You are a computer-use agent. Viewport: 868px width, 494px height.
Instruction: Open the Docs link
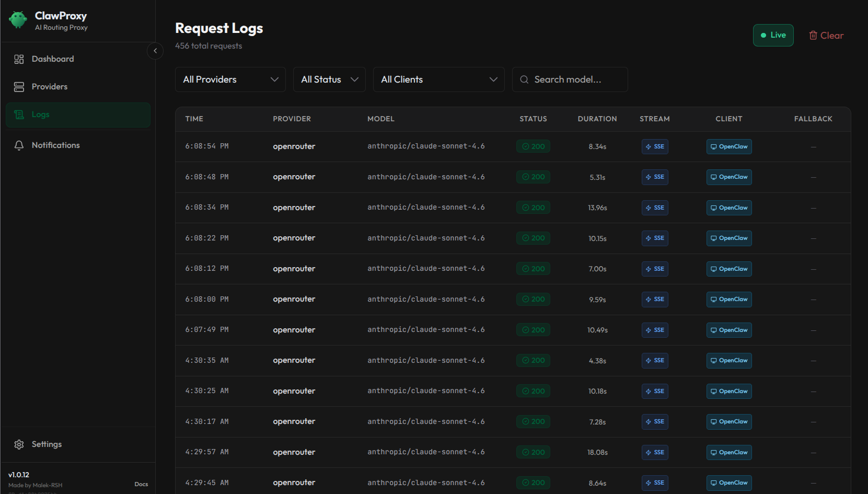point(141,484)
